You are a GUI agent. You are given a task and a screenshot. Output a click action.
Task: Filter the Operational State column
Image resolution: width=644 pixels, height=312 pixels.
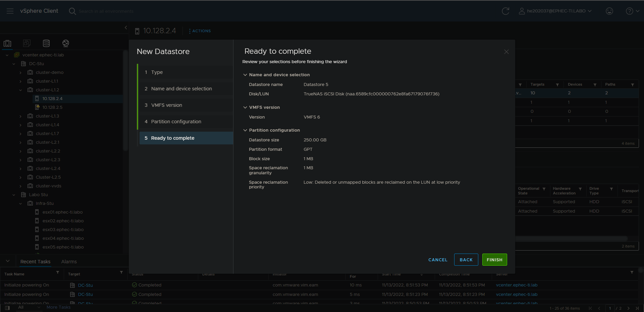[544, 189]
